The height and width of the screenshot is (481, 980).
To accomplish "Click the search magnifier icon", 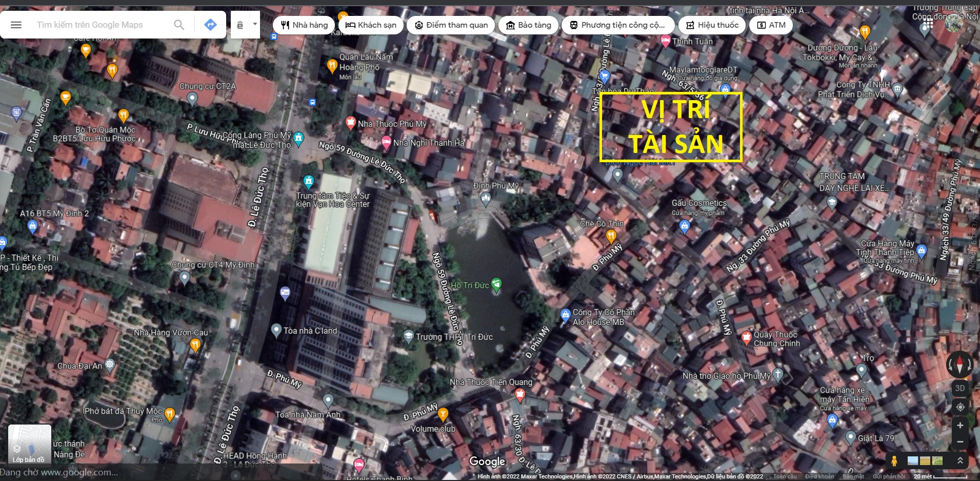I will [x=179, y=25].
